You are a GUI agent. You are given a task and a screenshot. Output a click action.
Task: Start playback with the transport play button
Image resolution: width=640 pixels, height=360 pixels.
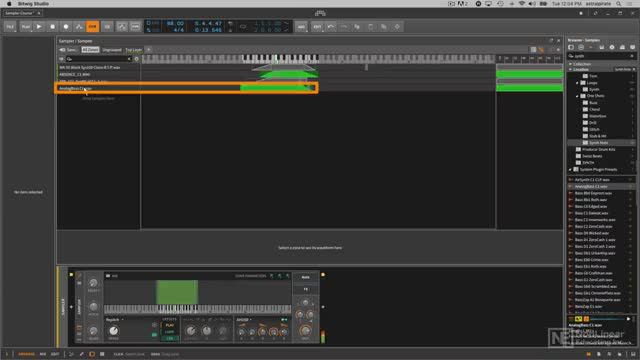39,27
